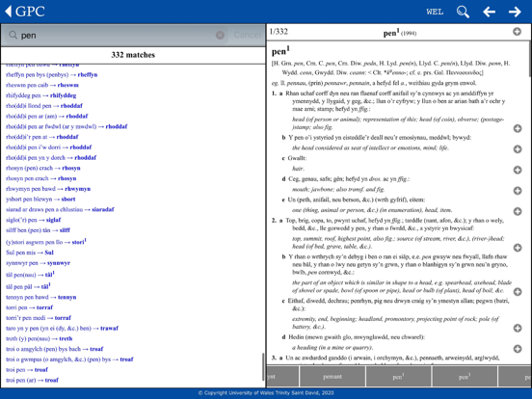Open result 'rhosyn pen crach'

pos(41,178)
